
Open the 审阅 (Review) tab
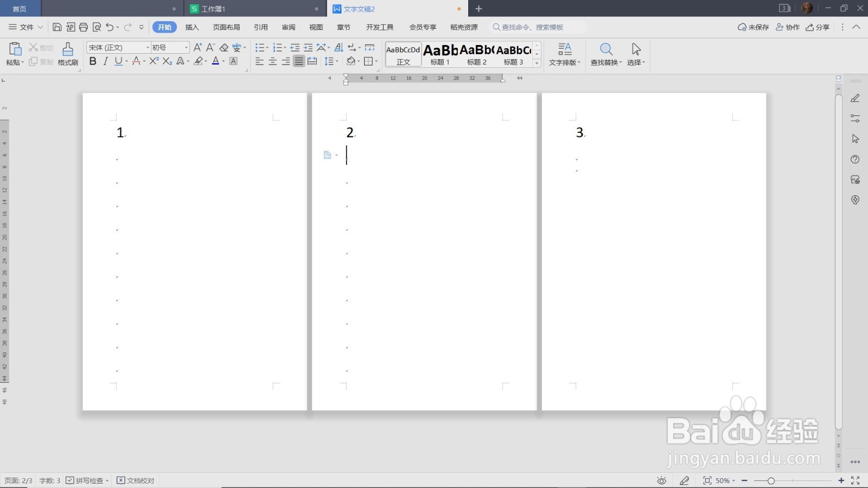coord(289,27)
